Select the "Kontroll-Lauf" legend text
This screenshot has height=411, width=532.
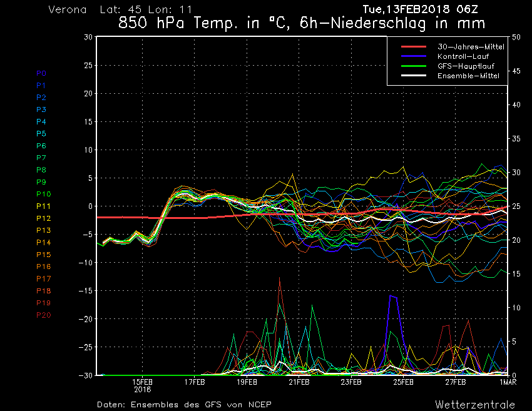coord(463,56)
